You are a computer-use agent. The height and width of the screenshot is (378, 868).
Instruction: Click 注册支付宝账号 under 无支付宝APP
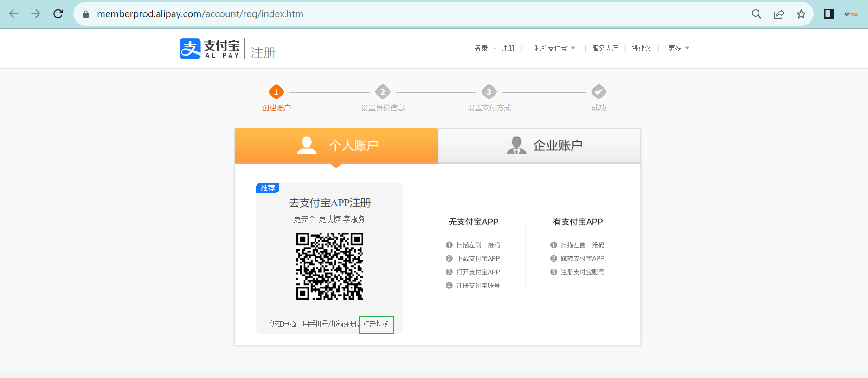[x=478, y=286]
